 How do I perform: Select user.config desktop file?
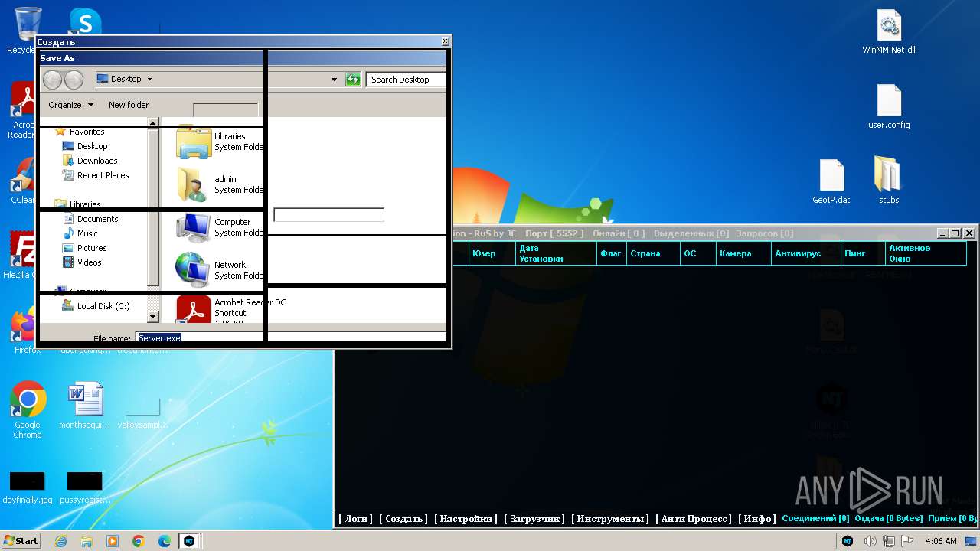click(889, 107)
